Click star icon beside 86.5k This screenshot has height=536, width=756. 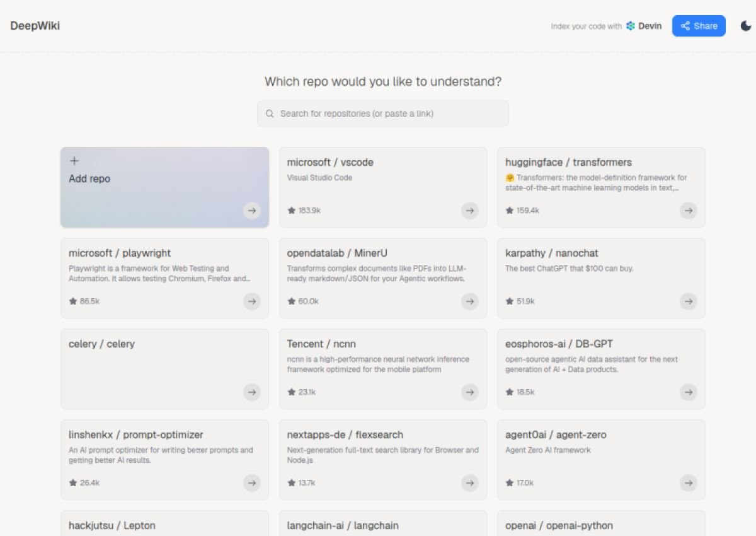[x=72, y=301]
